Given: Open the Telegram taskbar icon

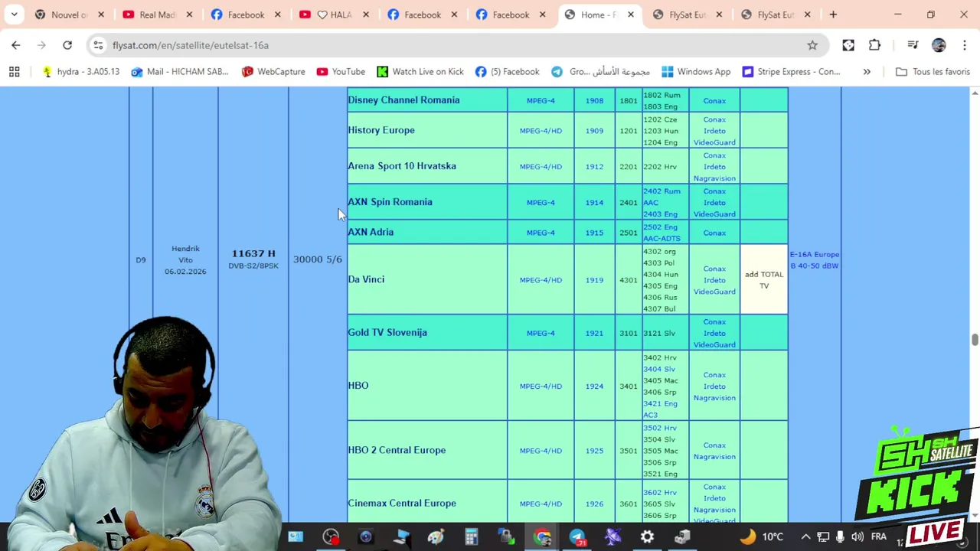Looking at the screenshot, I should 577,536.
